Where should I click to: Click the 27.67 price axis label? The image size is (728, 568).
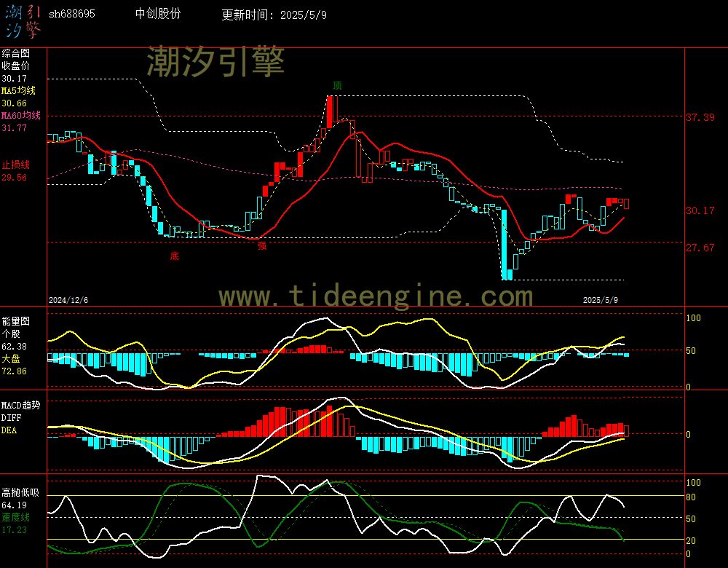(x=700, y=248)
